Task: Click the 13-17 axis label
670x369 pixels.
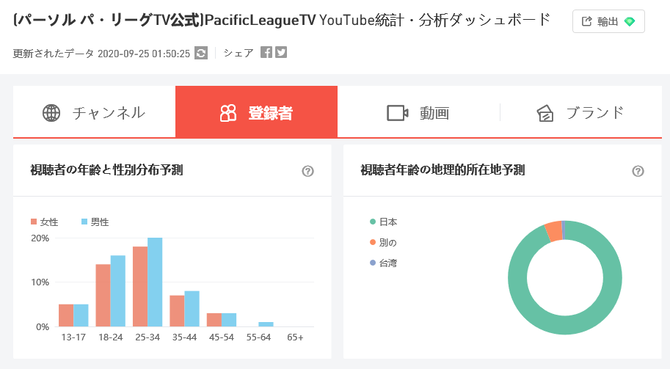Action: pyautogui.click(x=73, y=337)
